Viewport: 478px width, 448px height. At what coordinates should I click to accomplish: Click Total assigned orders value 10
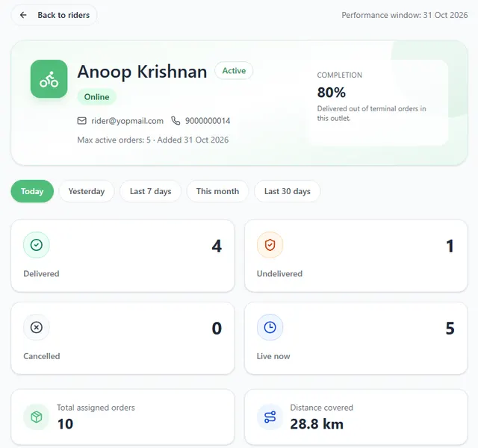pos(65,424)
